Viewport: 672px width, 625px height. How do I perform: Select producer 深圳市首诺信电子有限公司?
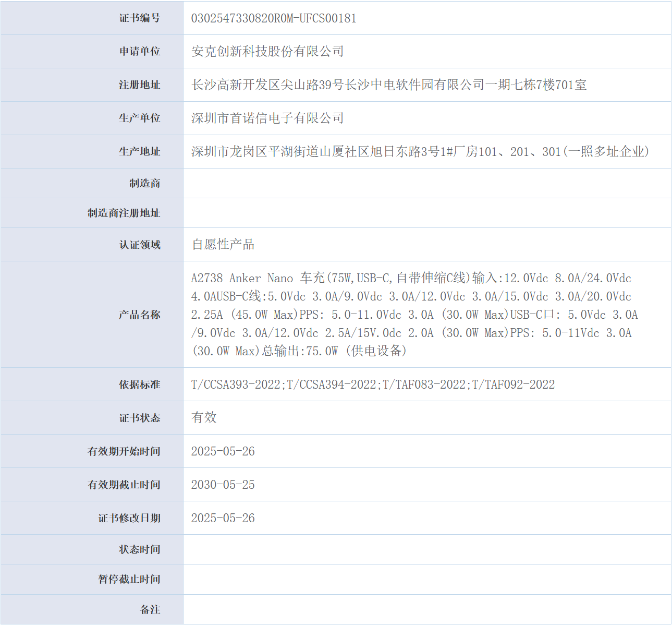(x=267, y=118)
